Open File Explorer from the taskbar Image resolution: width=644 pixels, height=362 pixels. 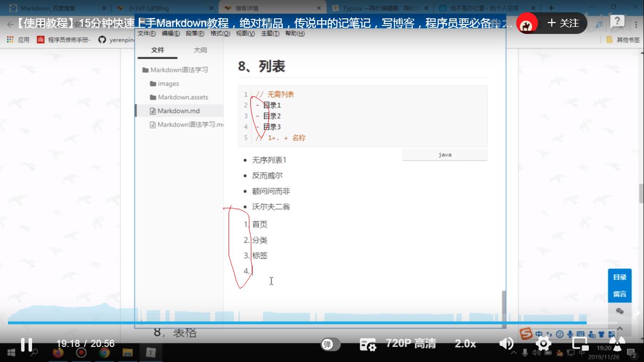(127, 352)
